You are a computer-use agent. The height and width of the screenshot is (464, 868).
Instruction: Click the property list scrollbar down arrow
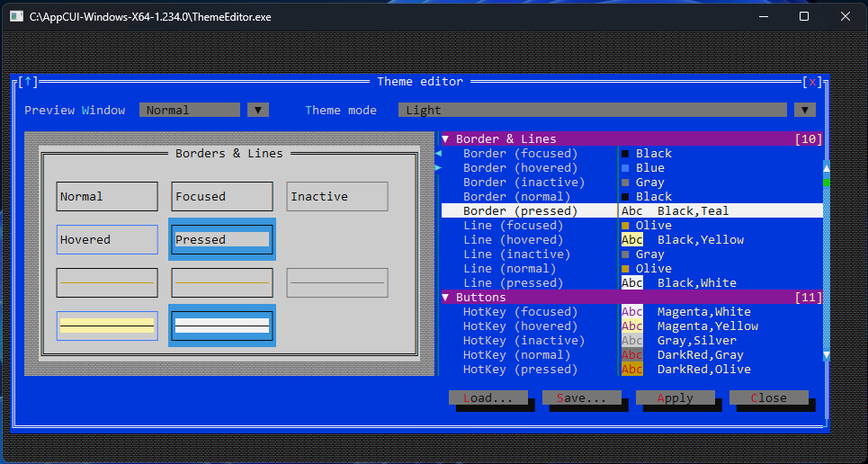point(827,355)
